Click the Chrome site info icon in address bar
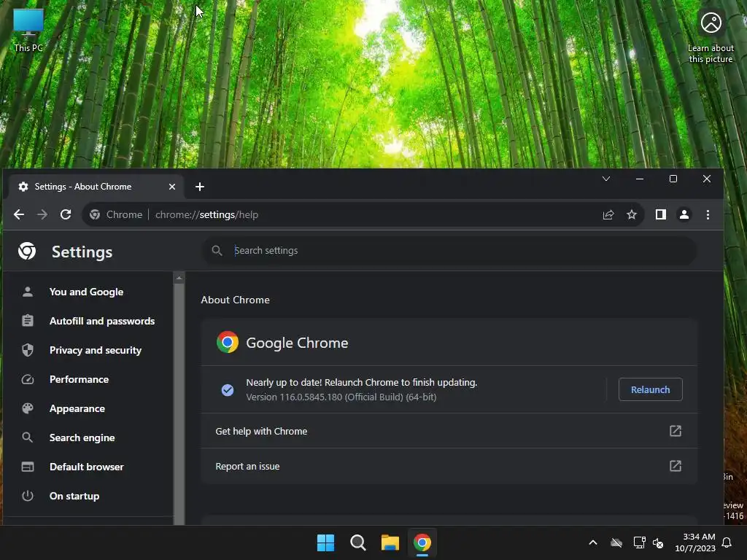The width and height of the screenshot is (747, 560). pos(95,215)
